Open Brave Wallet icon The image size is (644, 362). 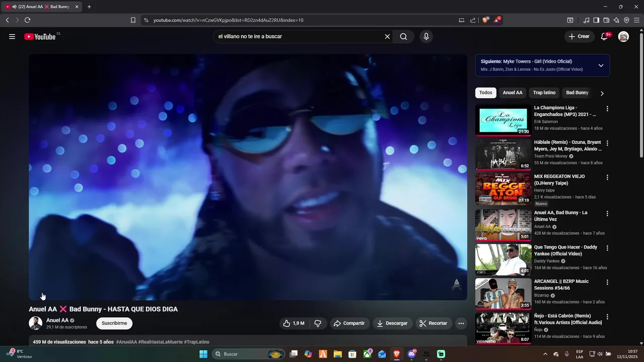pos(606,20)
